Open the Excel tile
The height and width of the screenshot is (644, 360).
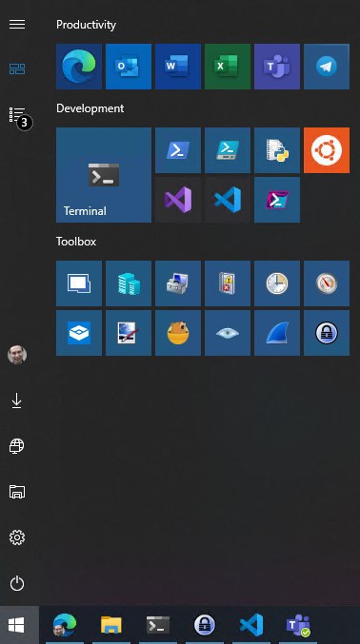228,67
